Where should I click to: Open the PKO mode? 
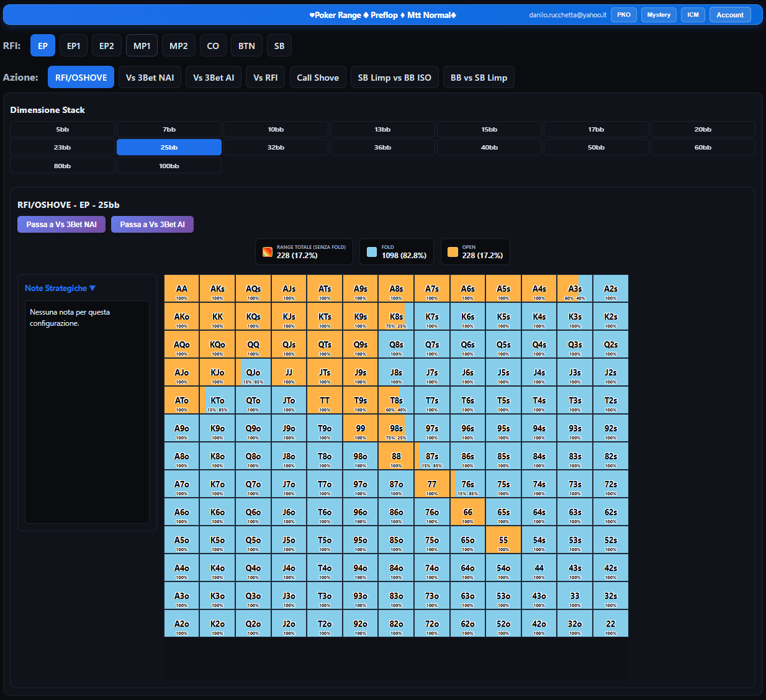click(x=624, y=15)
